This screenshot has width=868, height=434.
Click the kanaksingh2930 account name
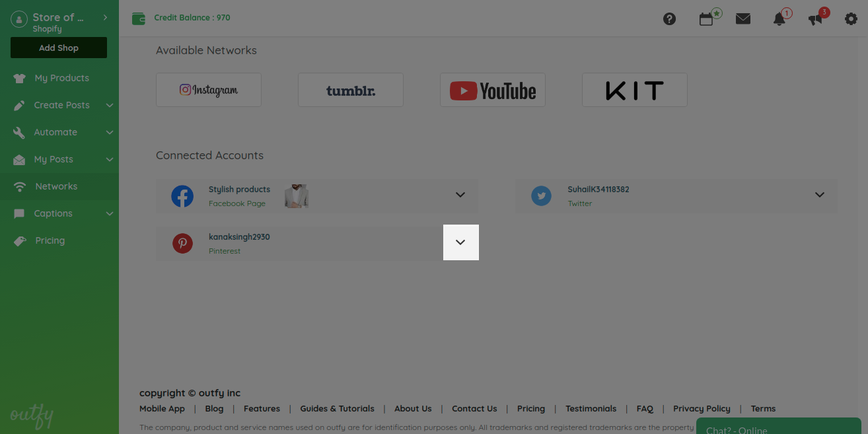[239, 237]
